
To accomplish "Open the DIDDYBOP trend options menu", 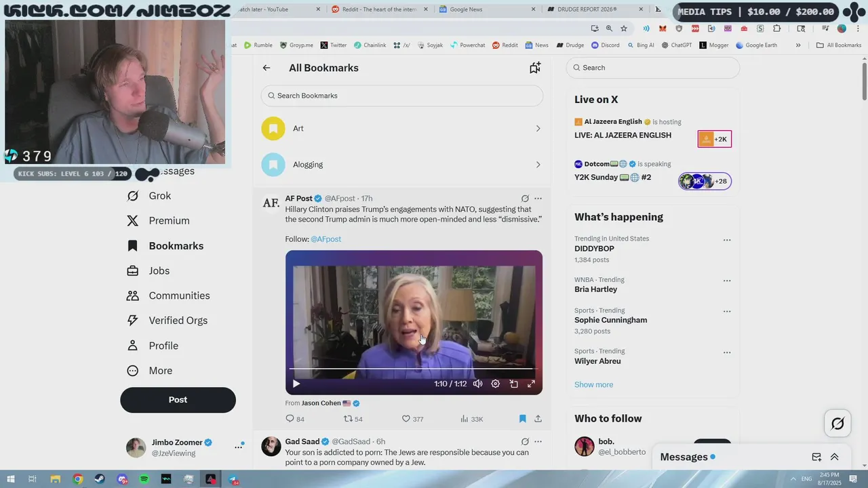I will point(727,240).
